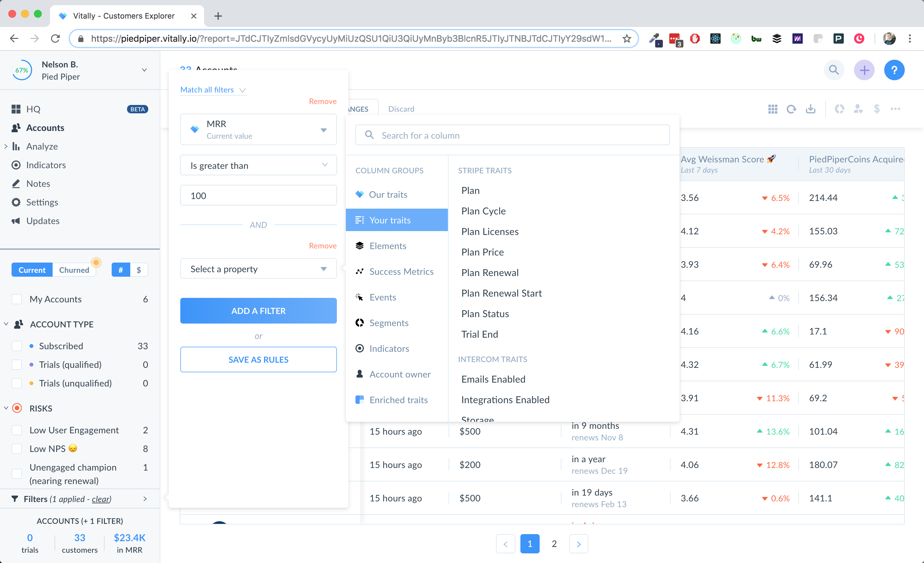Click the refresh icon in the table toolbar
This screenshot has height=563, width=924.
(791, 109)
